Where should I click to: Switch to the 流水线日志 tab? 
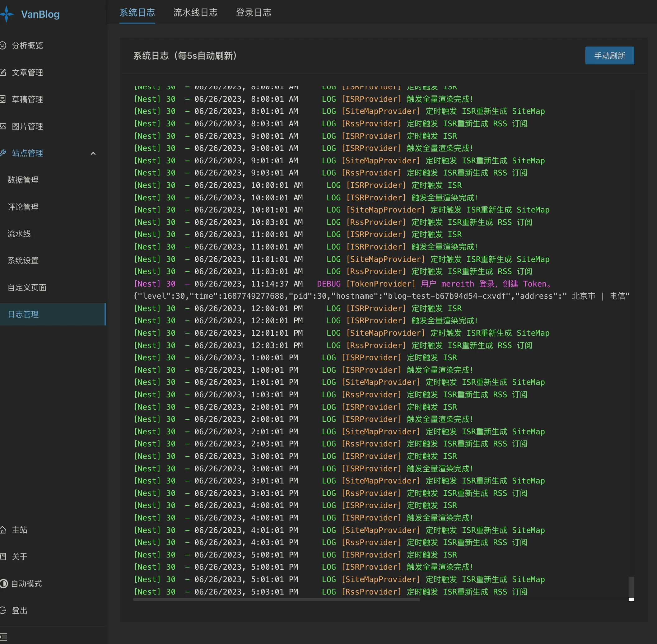tap(195, 12)
